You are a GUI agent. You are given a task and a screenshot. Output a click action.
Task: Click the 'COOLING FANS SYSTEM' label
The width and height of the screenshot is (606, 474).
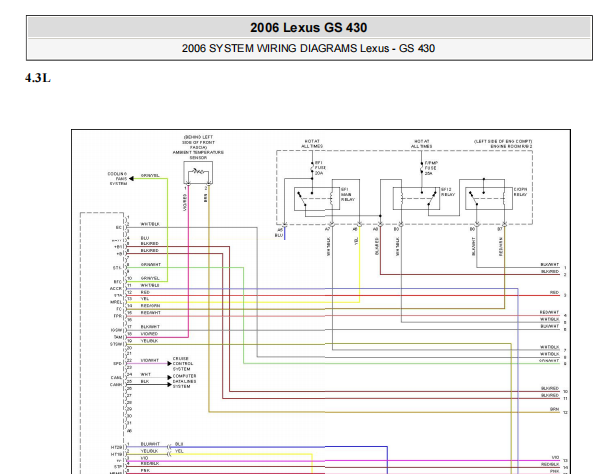pos(117,179)
